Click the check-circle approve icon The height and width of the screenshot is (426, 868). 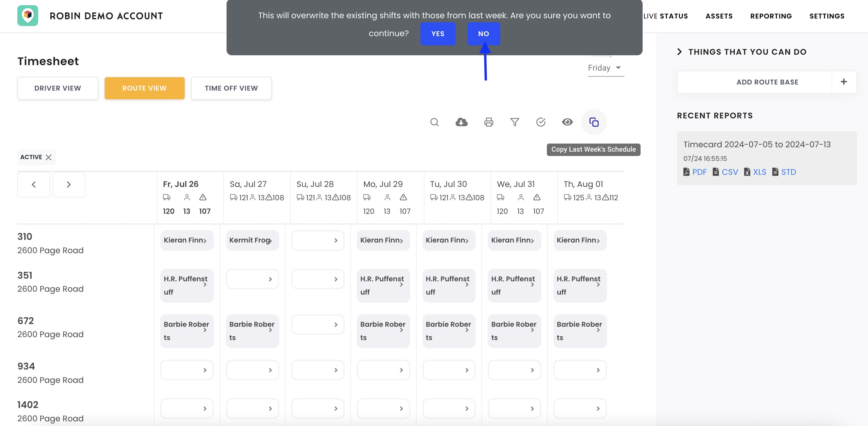click(x=541, y=122)
